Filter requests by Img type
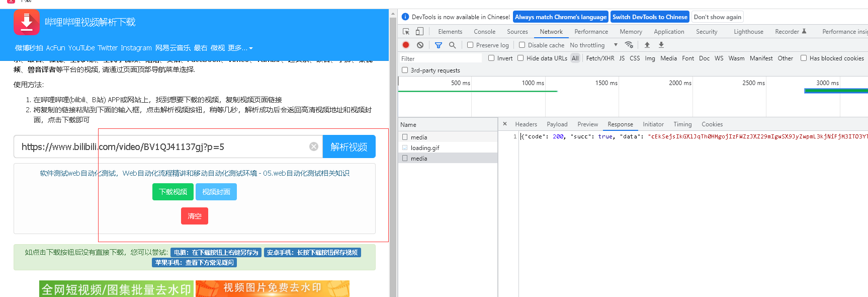The width and height of the screenshot is (868, 297). (650, 58)
